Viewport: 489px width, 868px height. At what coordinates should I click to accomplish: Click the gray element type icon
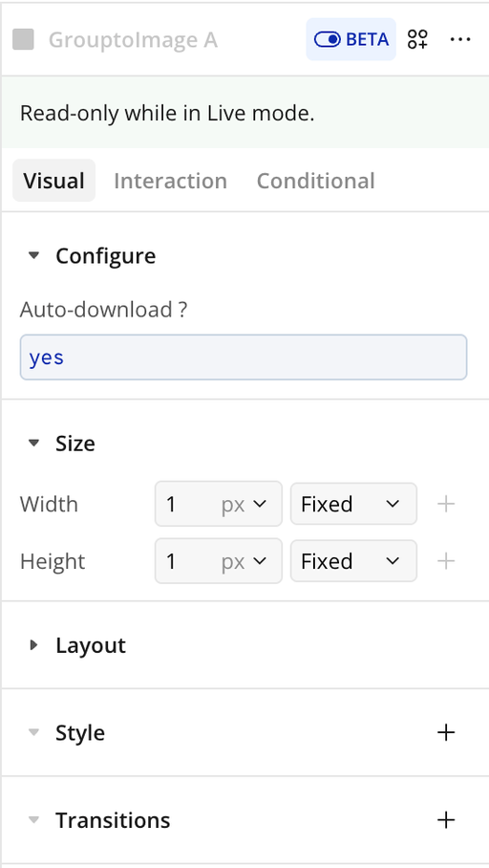(x=23, y=40)
